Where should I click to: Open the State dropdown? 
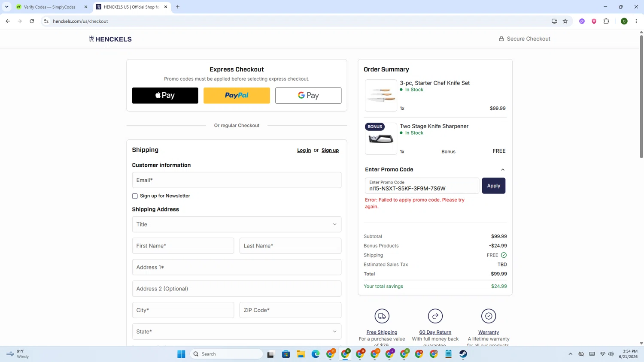click(237, 332)
